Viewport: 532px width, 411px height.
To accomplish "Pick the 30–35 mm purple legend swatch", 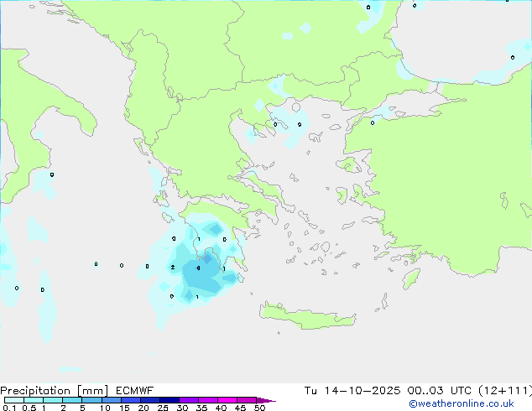I will click(188, 400).
